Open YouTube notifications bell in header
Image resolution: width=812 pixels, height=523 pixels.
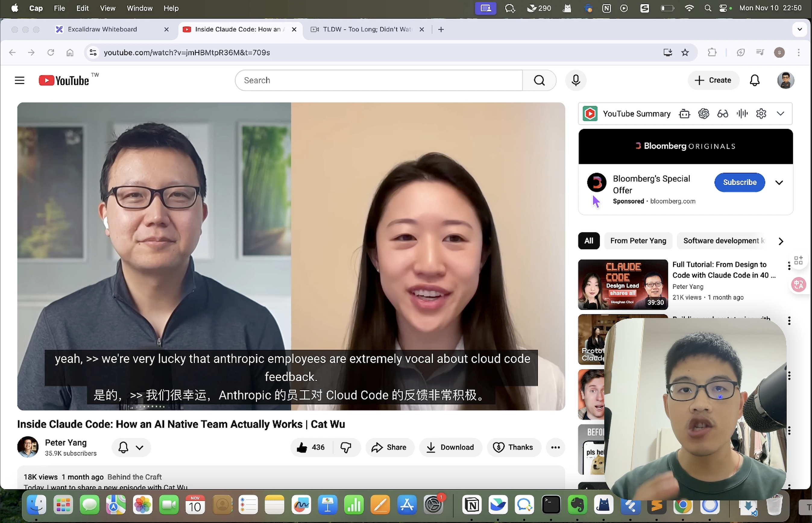(755, 80)
